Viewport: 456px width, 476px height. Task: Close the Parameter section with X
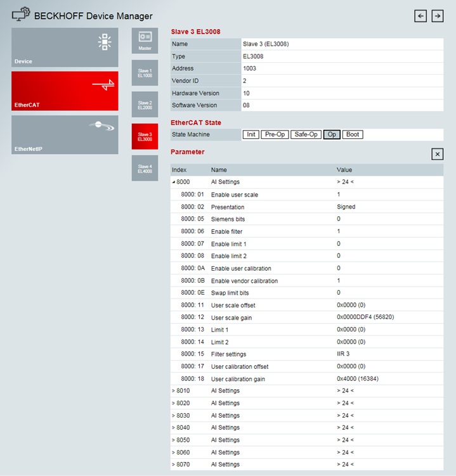[x=438, y=154]
